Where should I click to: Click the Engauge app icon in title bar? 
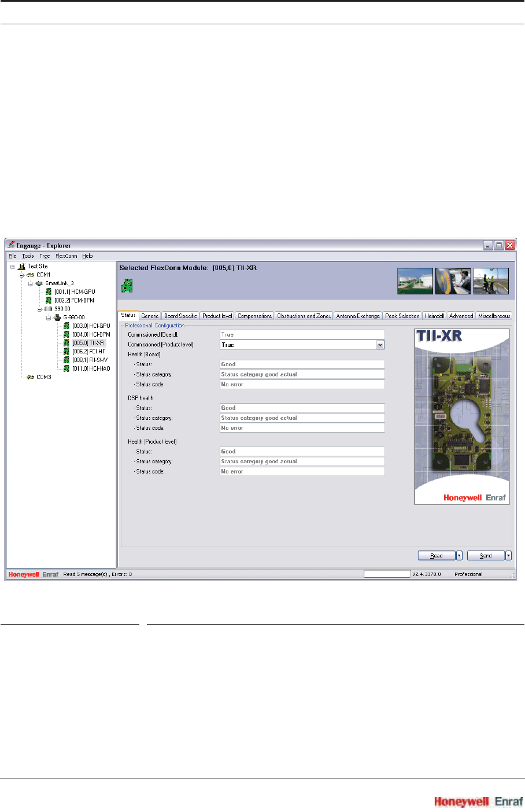(x=11, y=245)
